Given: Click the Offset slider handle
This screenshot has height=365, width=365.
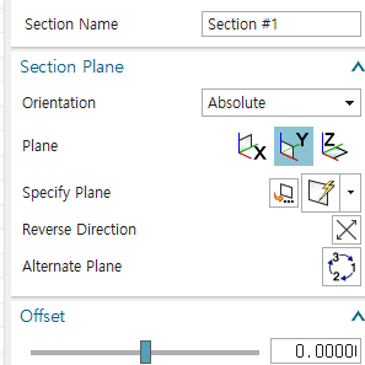Looking at the screenshot, I should pos(145,352).
